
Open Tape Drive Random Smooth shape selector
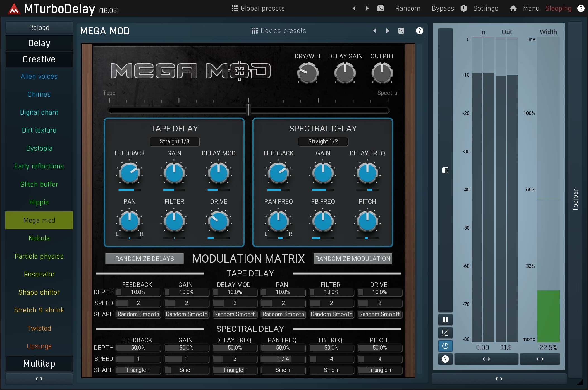tap(380, 314)
